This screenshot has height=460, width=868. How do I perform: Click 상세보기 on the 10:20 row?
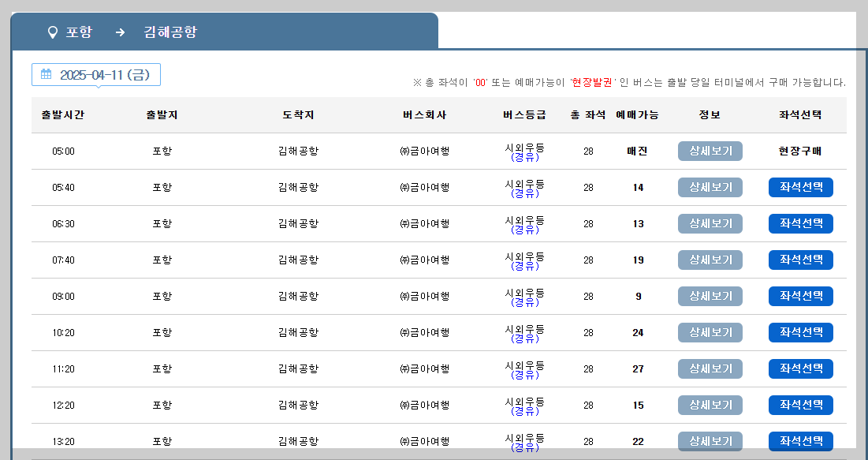(x=709, y=332)
